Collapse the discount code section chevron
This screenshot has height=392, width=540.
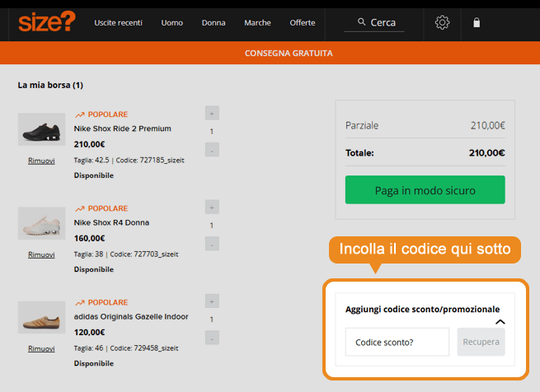[500, 322]
